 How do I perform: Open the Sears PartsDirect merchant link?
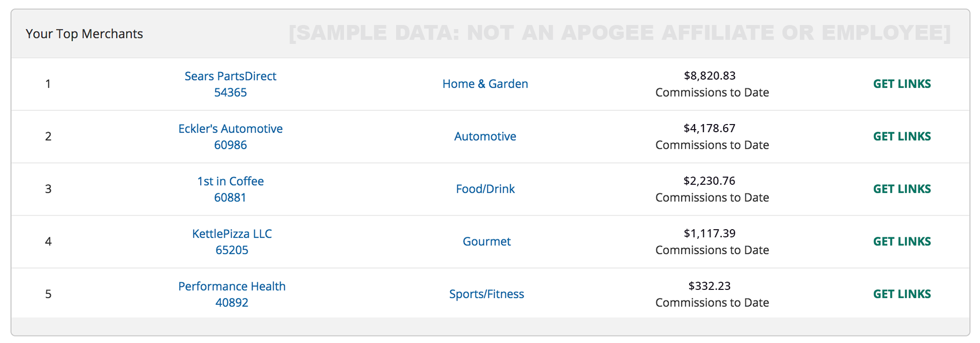click(x=230, y=76)
